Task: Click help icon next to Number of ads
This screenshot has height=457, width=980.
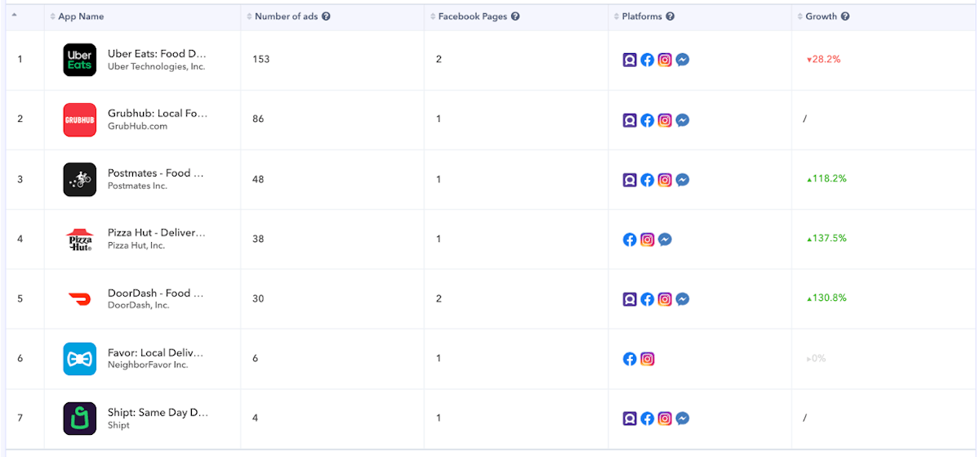Action: pyautogui.click(x=326, y=16)
